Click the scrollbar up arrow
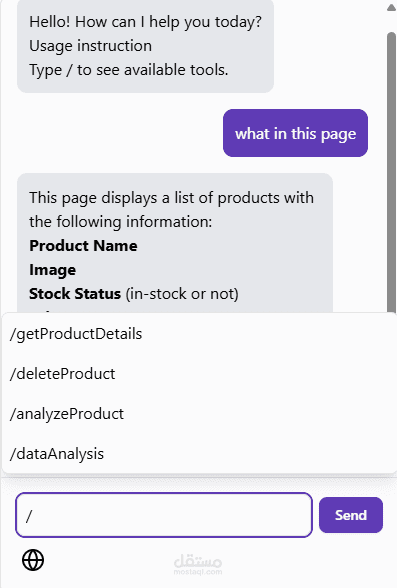397x588 pixels. click(x=391, y=8)
